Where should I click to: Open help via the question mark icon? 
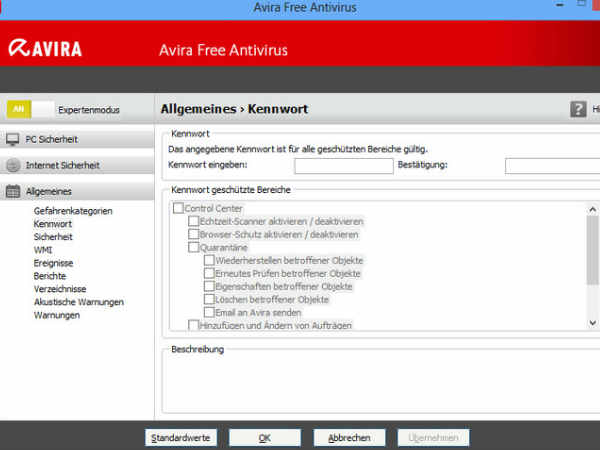578,109
